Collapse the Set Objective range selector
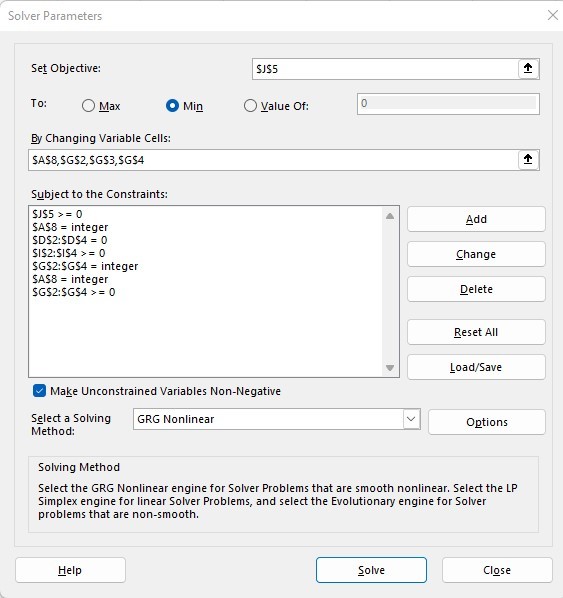Screen dimensions: 563x598 [528, 69]
